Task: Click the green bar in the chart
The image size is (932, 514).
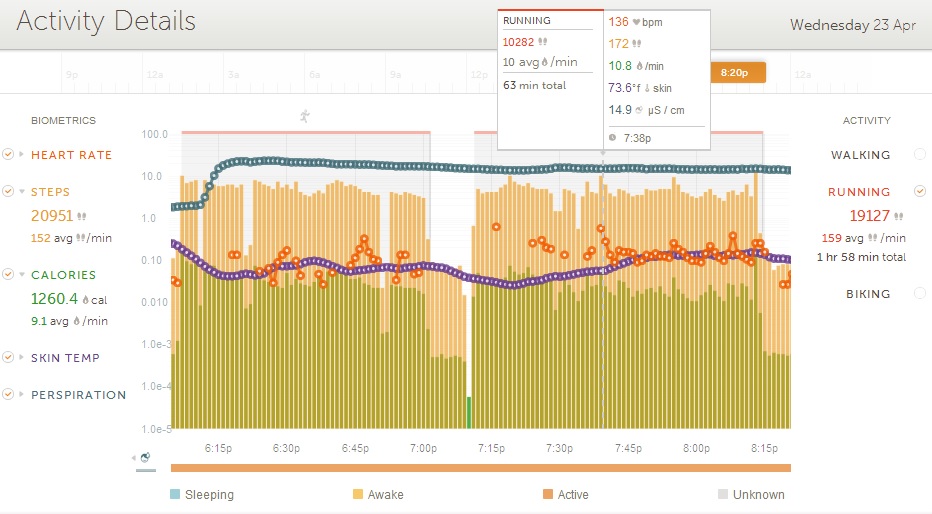Action: [468, 411]
